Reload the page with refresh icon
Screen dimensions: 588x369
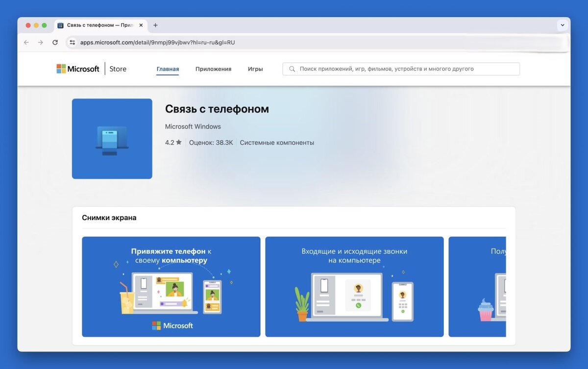point(55,43)
